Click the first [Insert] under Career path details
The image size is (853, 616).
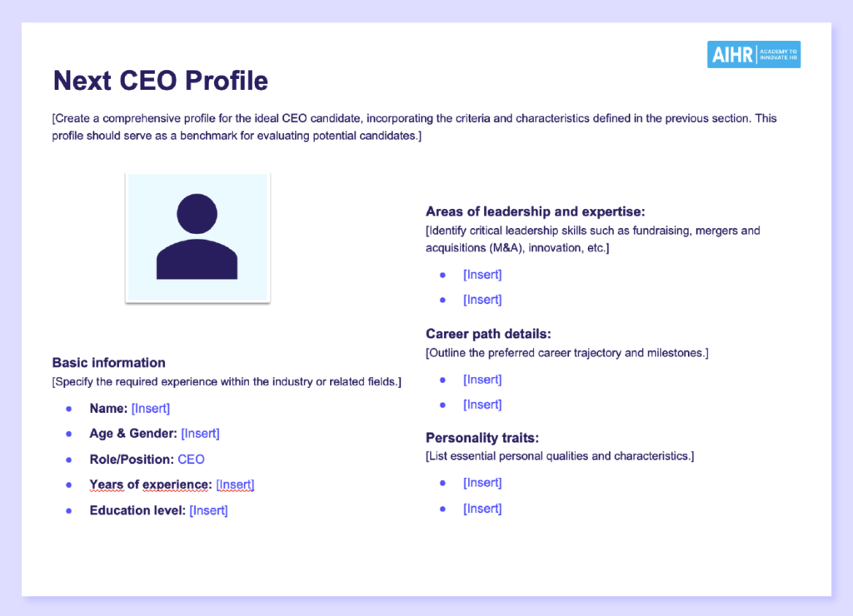(482, 380)
